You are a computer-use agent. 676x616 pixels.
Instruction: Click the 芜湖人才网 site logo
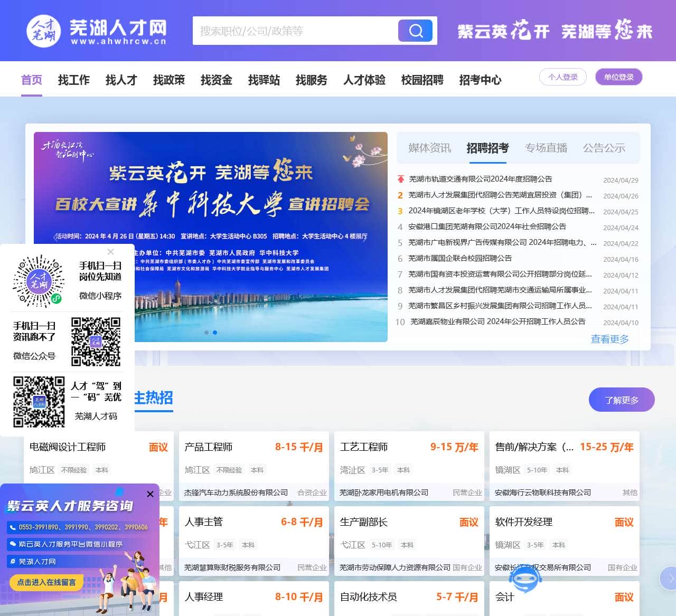coord(97,31)
